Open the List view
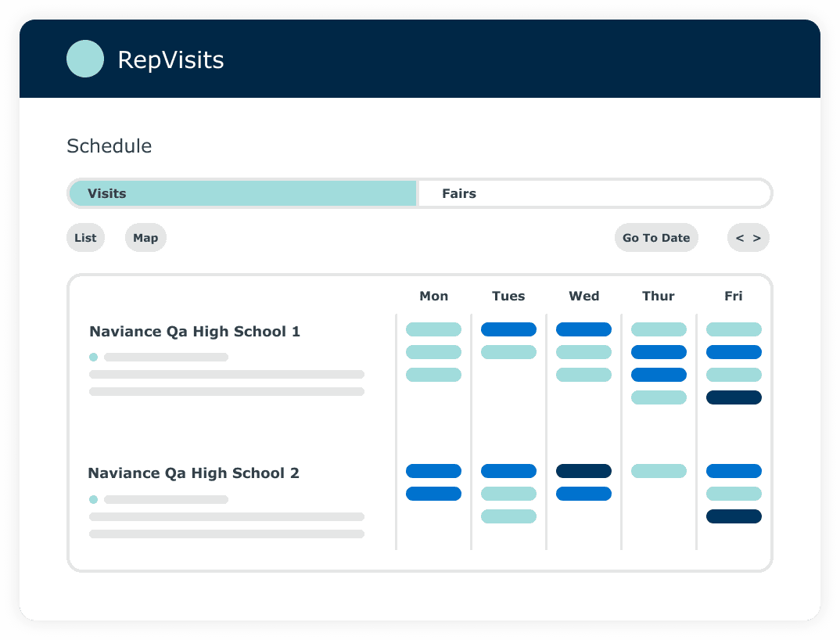 coord(86,237)
